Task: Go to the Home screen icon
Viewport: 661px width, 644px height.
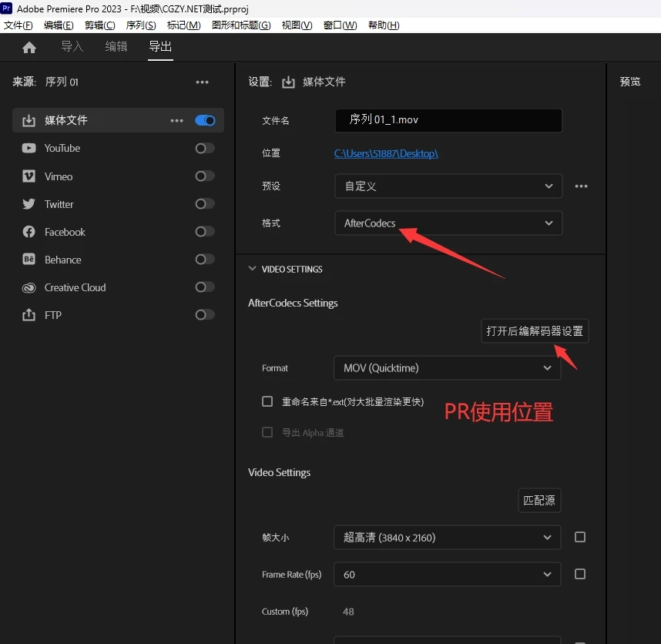Action: coord(29,47)
